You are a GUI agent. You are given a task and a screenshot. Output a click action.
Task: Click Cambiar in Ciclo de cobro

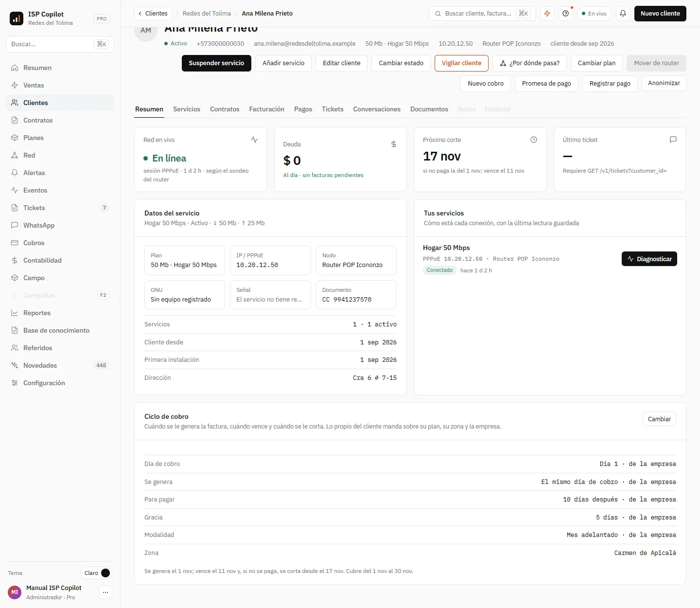click(659, 419)
